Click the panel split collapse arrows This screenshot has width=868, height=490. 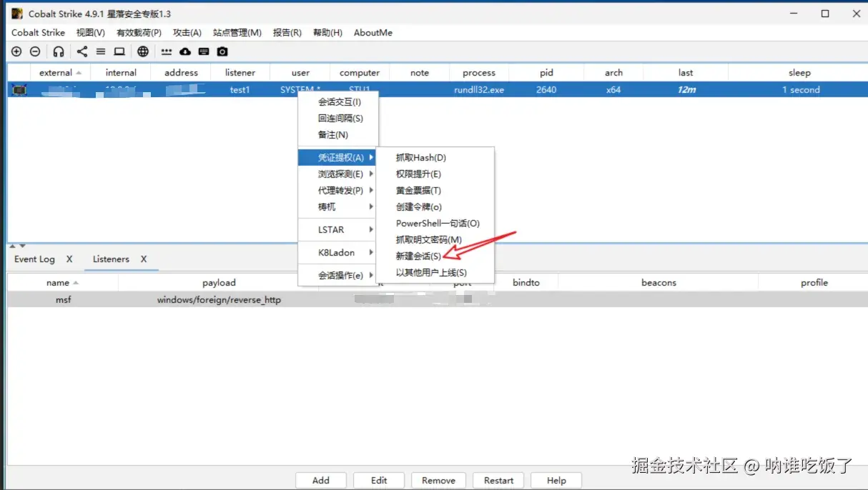[17, 246]
